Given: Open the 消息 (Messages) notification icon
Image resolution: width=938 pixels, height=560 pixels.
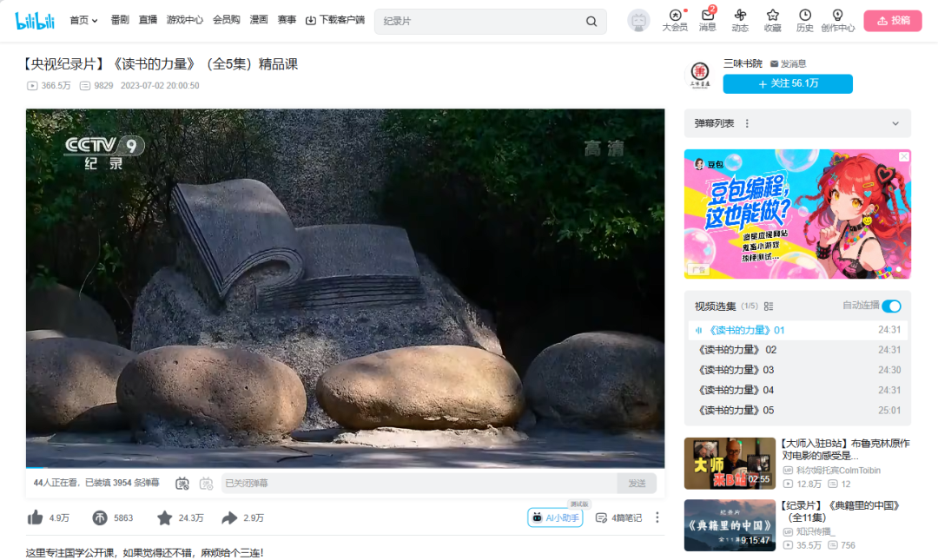Looking at the screenshot, I should (x=707, y=19).
